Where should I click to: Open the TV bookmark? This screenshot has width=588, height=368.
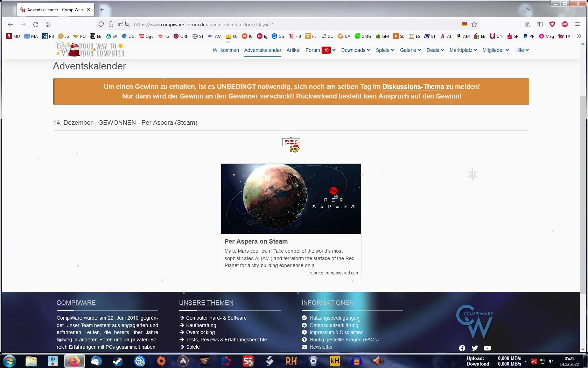pyautogui.click(x=564, y=36)
